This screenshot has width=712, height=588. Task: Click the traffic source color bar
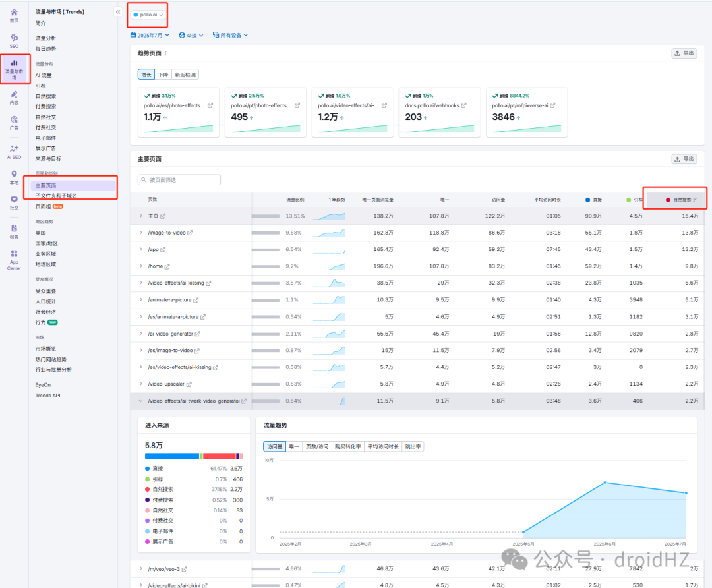point(194,456)
